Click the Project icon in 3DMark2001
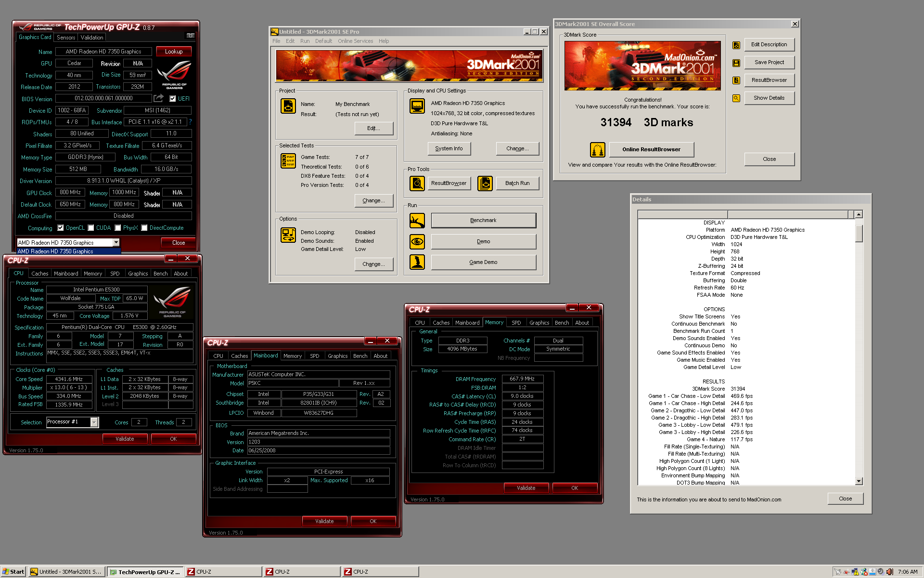The image size is (924, 578). tap(288, 105)
